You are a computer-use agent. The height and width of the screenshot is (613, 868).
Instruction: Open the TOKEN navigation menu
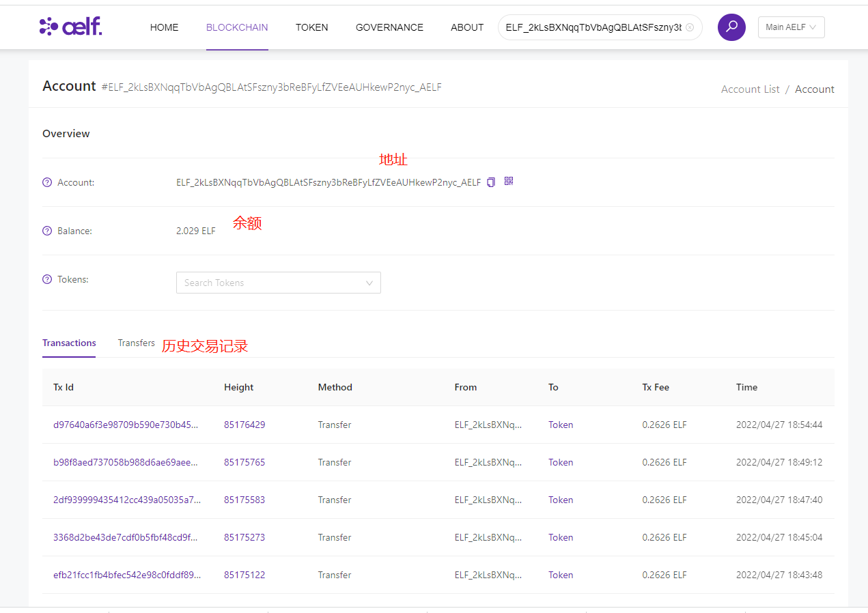pos(311,27)
